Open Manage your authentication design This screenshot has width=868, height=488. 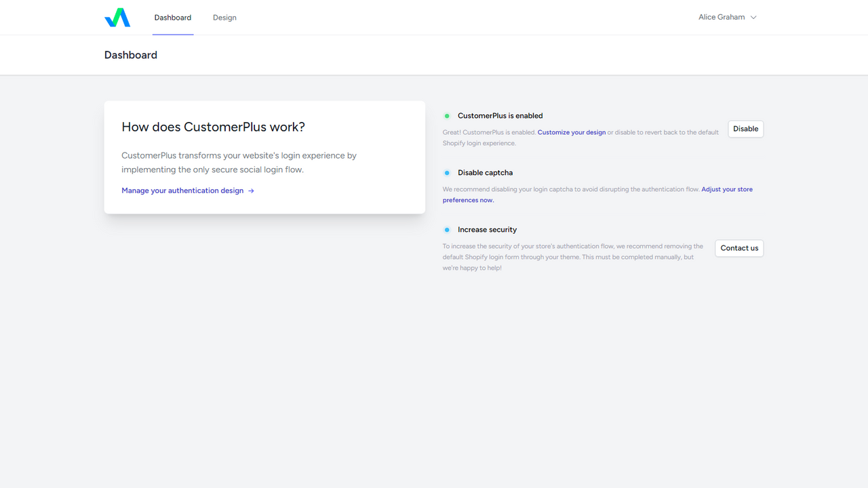[182, 190]
